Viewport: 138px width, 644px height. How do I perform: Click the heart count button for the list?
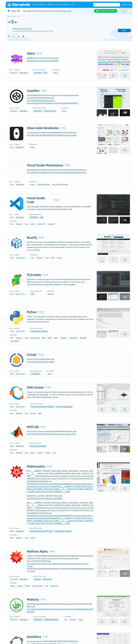(x=124, y=30)
